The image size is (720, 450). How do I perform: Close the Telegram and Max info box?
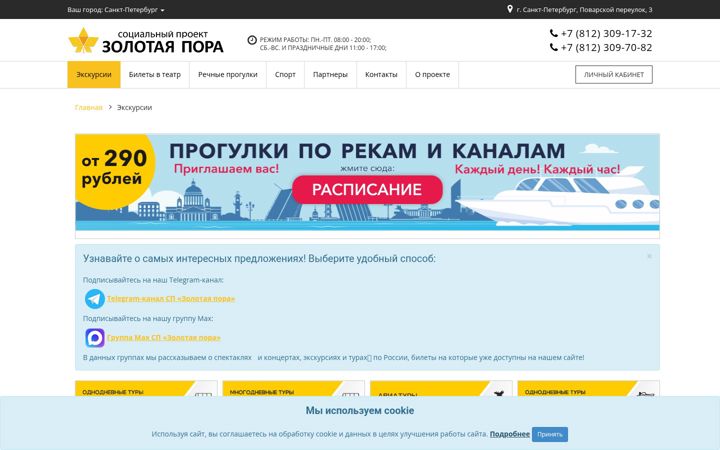[x=649, y=256]
